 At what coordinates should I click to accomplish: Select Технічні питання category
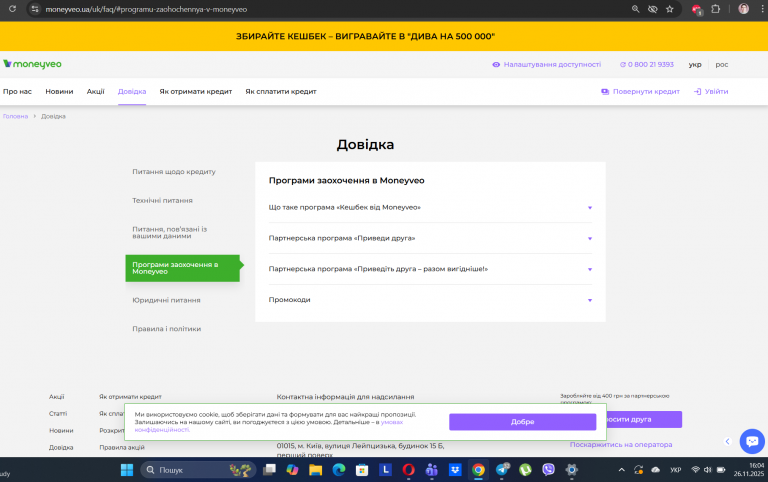(x=162, y=200)
